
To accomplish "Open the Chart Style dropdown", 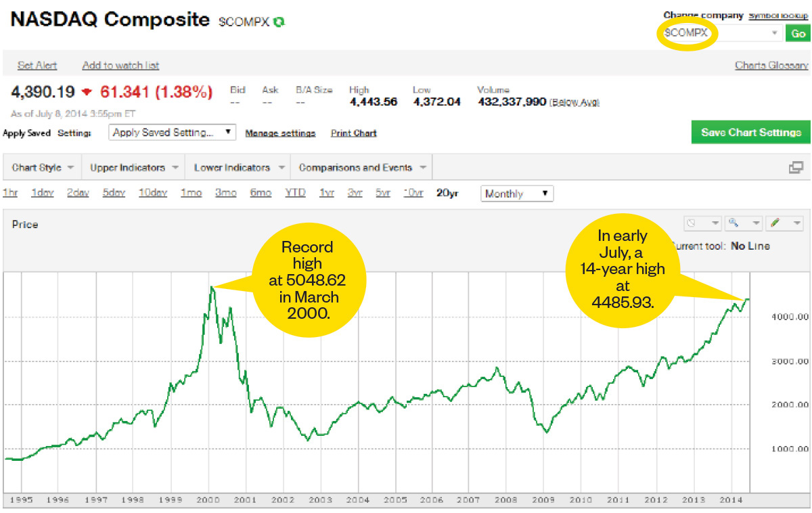I will coord(42,167).
